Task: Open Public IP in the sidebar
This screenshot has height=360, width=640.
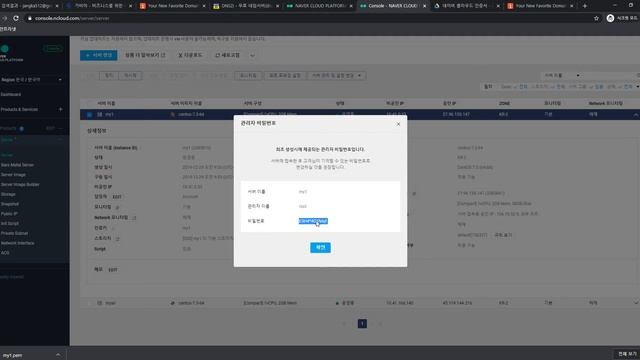Action: 9,214
